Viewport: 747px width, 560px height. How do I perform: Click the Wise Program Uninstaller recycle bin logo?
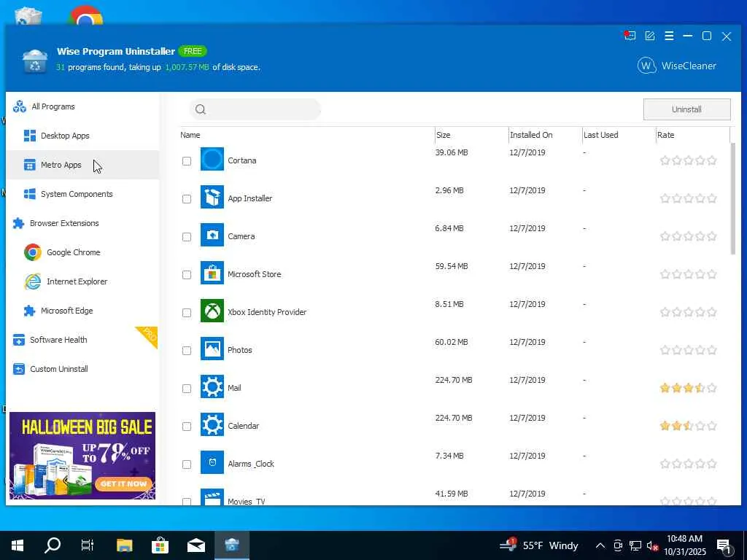point(35,61)
